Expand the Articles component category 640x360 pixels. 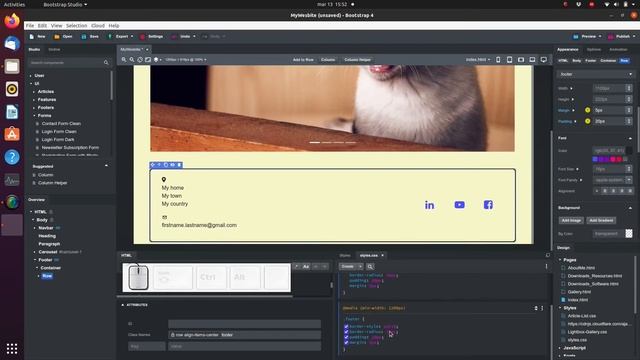point(34,92)
